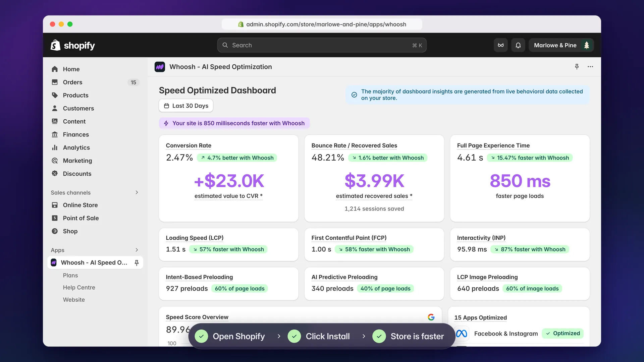This screenshot has height=362, width=644.
Task: Click the Products tag icon
Action: pos(55,95)
